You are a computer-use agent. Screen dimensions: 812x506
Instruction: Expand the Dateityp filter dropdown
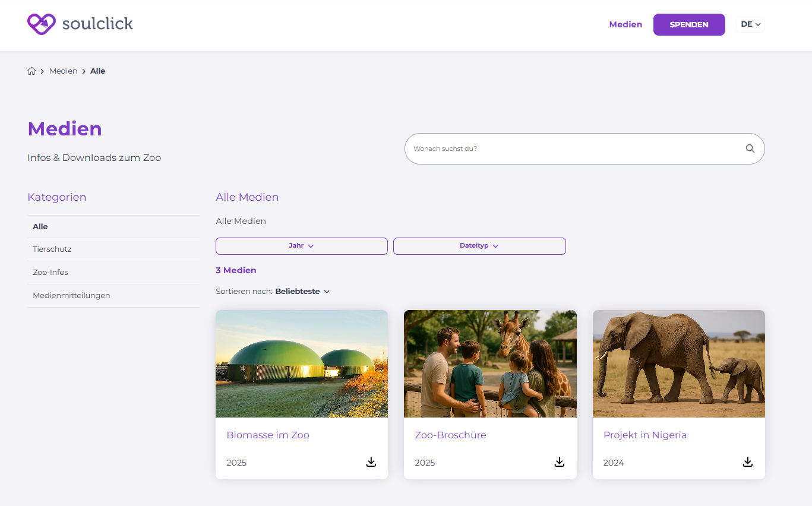click(x=479, y=246)
